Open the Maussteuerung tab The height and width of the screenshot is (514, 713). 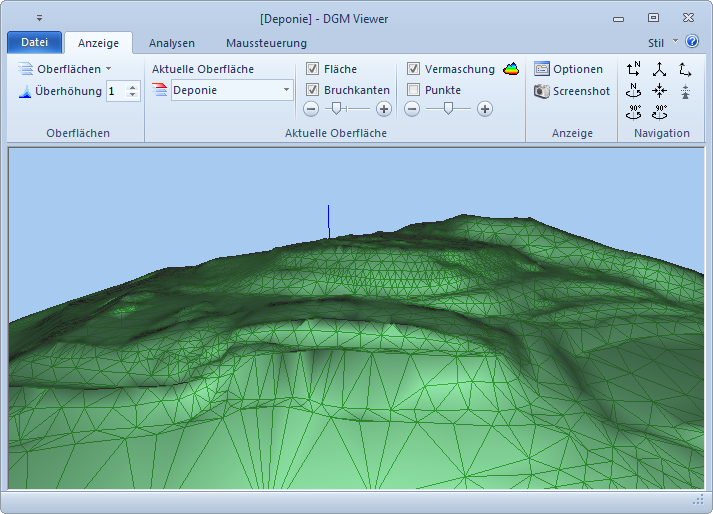pos(266,43)
